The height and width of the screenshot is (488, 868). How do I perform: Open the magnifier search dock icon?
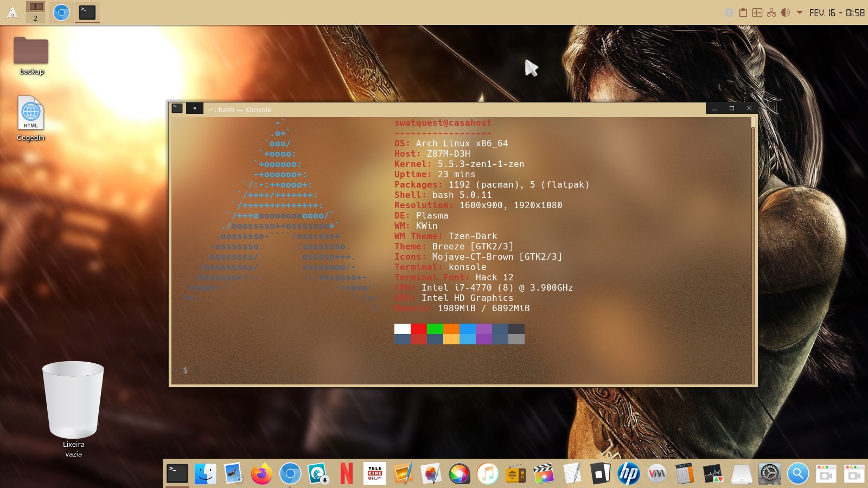[798, 474]
